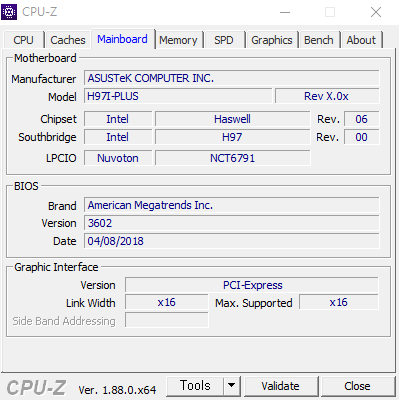Click the Max. Supported label
Image resolution: width=399 pixels, height=400 pixels.
pyautogui.click(x=254, y=303)
